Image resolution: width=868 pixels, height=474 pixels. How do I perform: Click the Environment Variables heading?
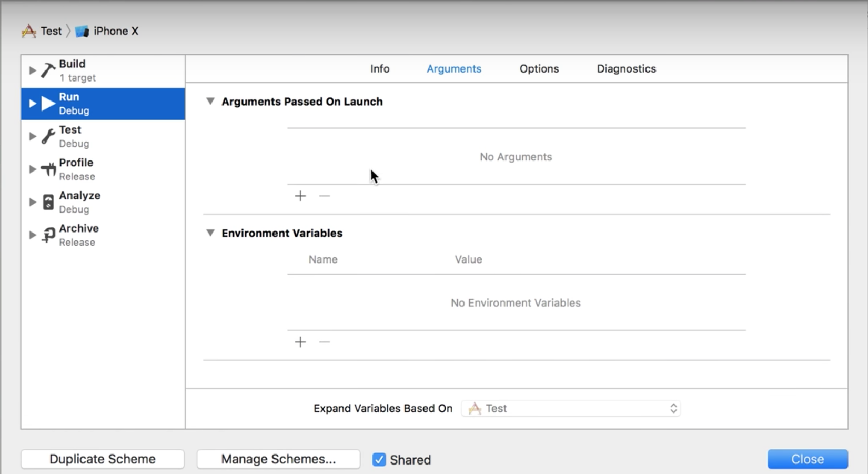[x=282, y=233]
